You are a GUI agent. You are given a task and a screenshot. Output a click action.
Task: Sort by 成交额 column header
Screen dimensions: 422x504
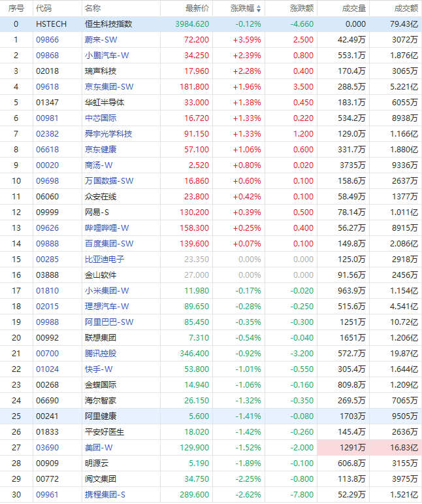click(x=406, y=8)
